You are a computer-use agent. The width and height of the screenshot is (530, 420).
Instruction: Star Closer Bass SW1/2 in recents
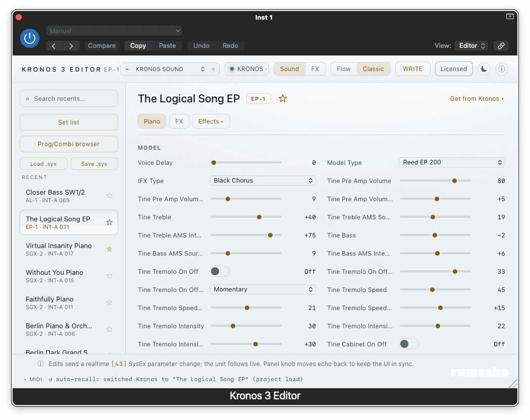(110, 196)
